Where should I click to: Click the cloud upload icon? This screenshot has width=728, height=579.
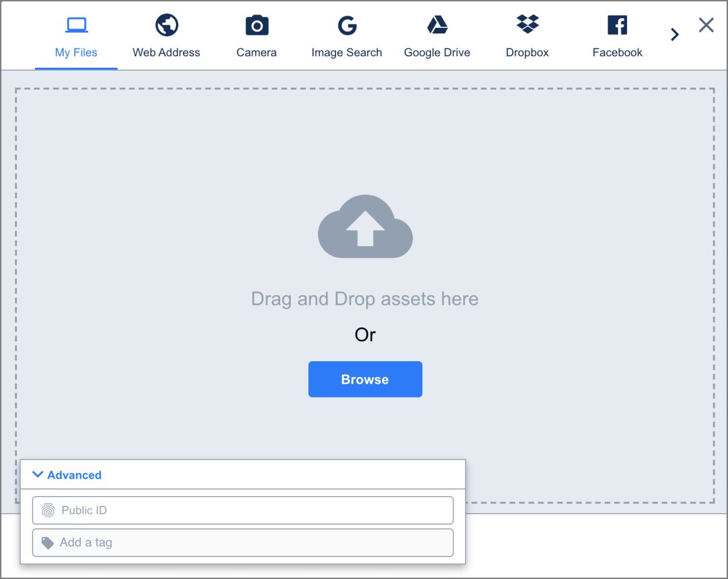tap(365, 226)
